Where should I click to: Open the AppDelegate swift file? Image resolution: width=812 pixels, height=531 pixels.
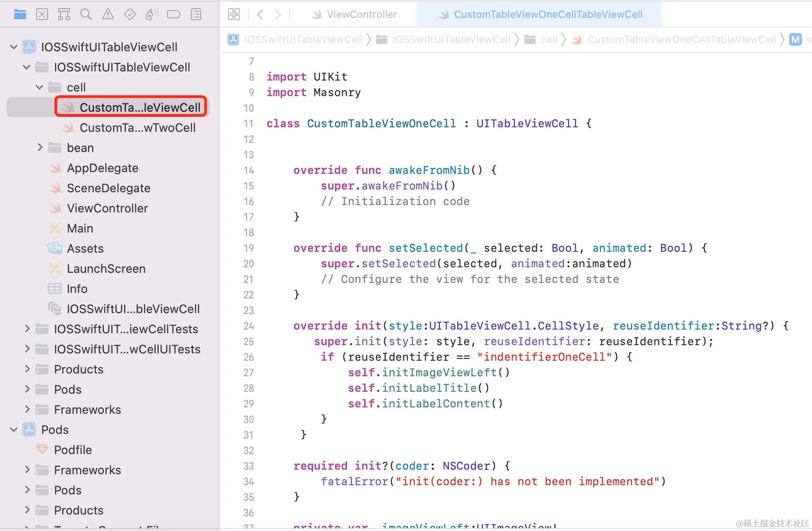tap(103, 168)
